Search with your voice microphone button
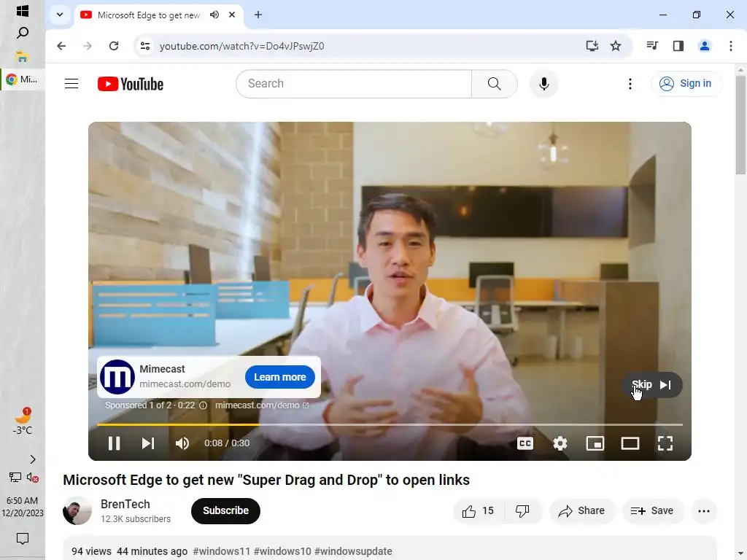The height and width of the screenshot is (560, 747). click(544, 84)
